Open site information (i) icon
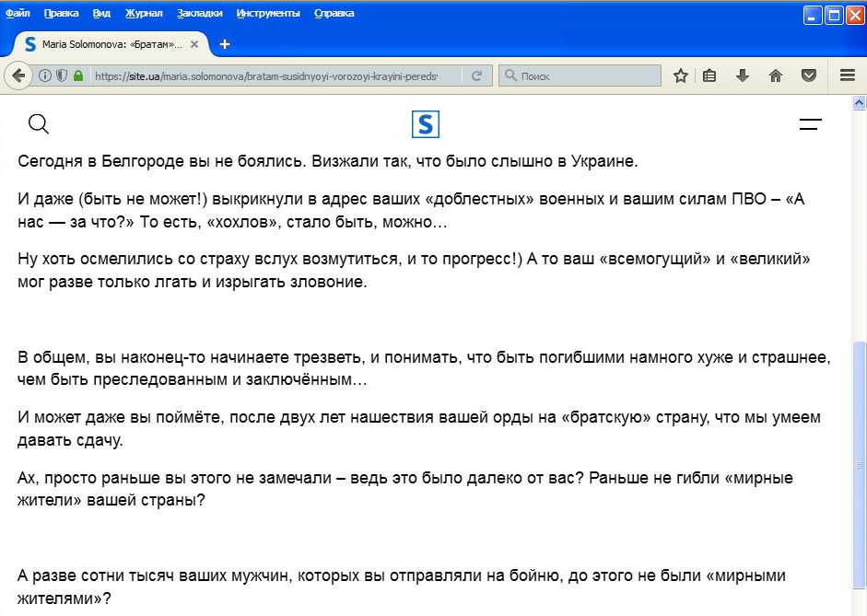This screenshot has height=616, width=867. 45,76
